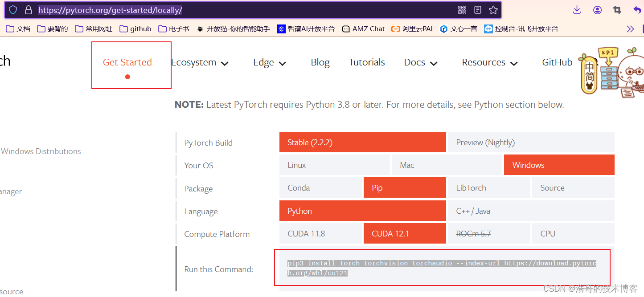
Task: Toggle reader view icon in address bar
Action: pyautogui.click(x=478, y=10)
